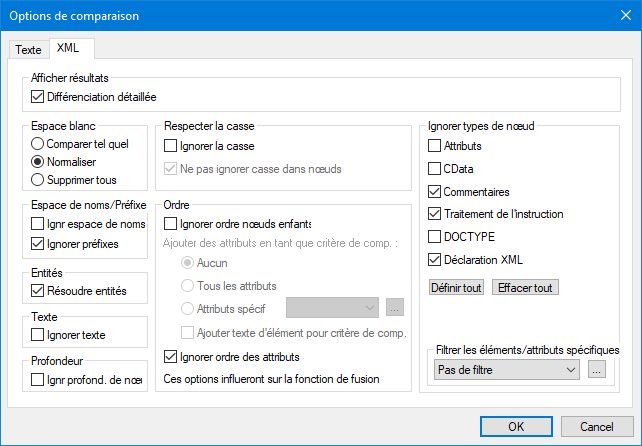Select the XML tab
Image resolution: width=642 pixels, height=446 pixels.
tap(69, 48)
